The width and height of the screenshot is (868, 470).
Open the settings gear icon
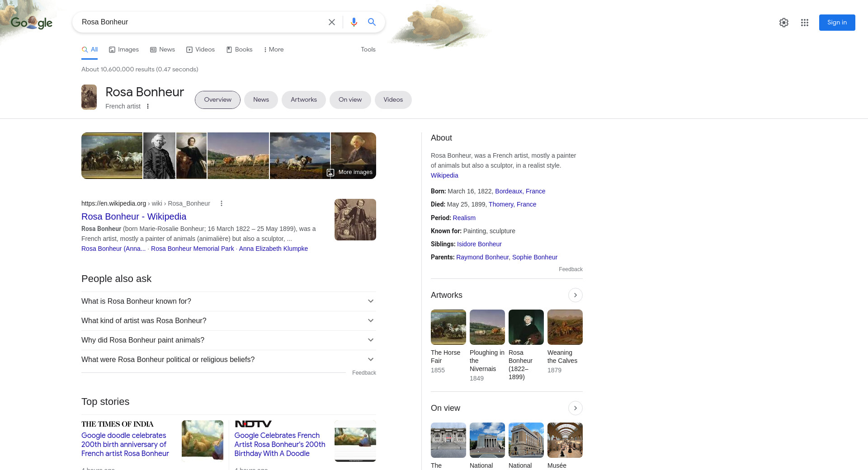click(784, 23)
